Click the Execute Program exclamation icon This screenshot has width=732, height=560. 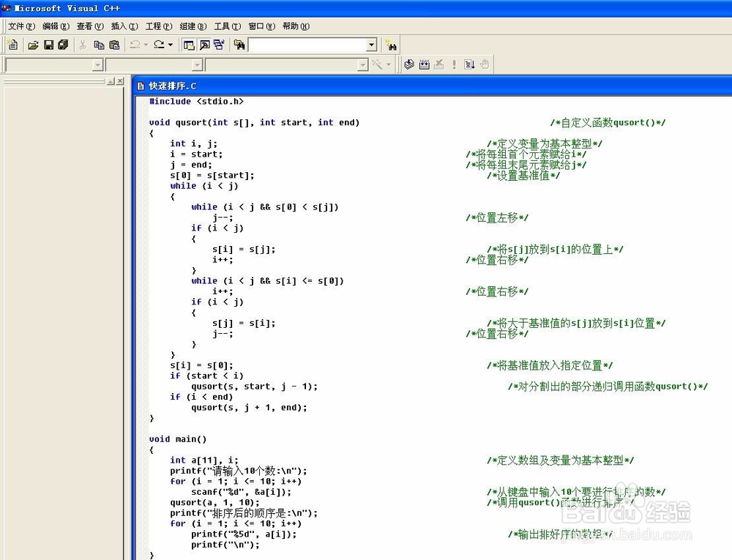tap(454, 64)
